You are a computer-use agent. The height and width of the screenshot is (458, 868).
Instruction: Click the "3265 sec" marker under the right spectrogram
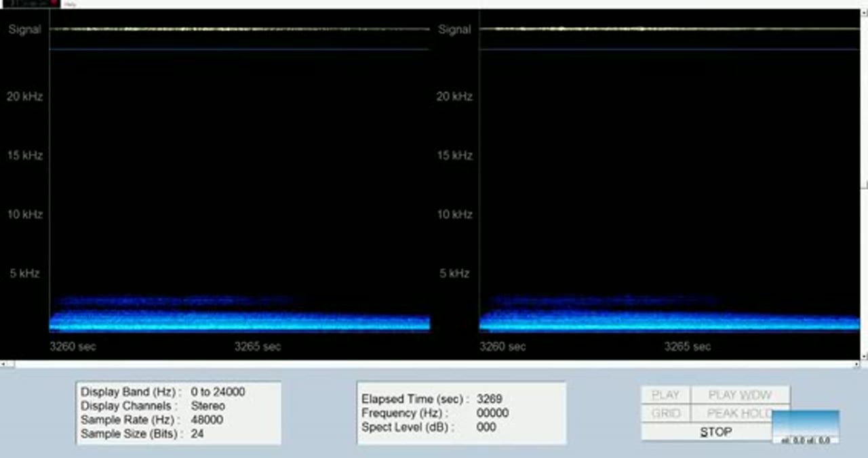point(688,346)
